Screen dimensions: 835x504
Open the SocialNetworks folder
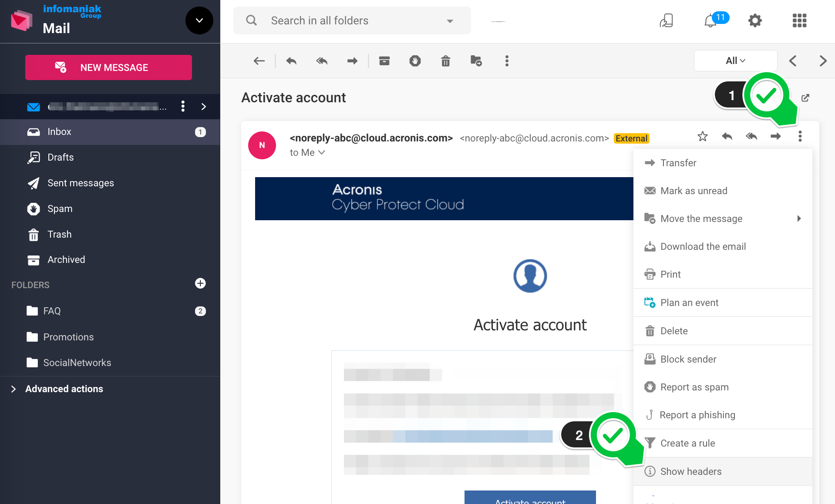point(110,363)
